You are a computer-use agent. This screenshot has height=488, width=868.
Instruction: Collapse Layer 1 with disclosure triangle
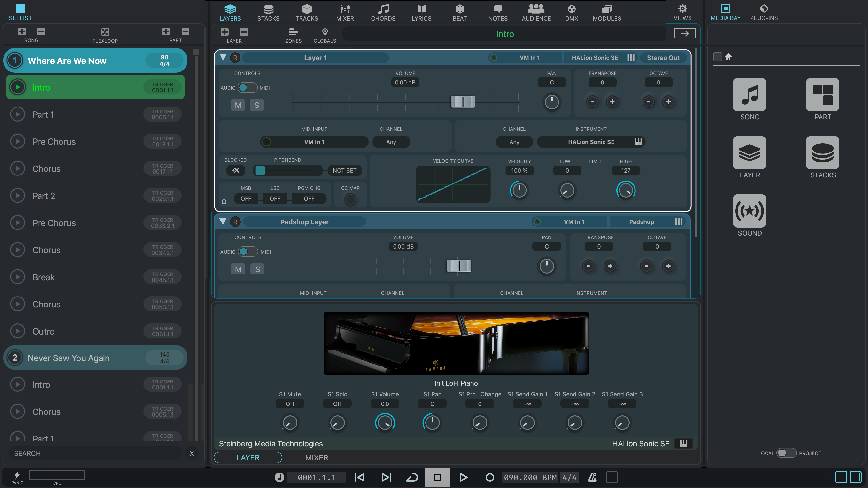(223, 58)
